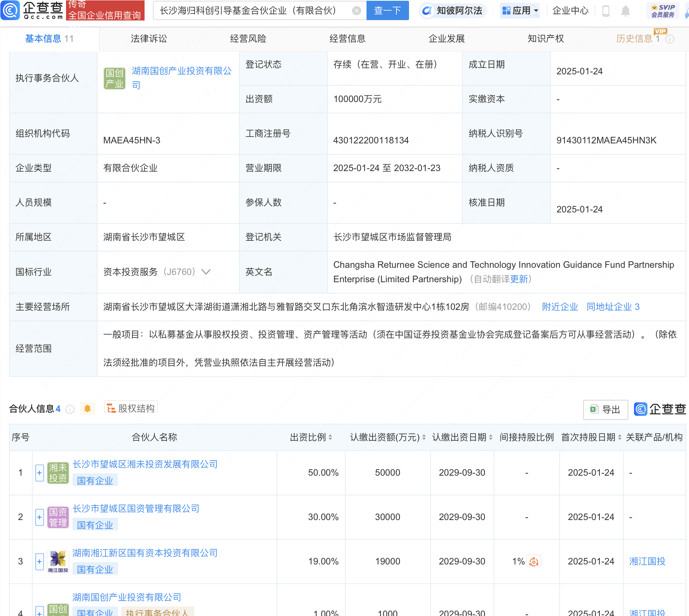This screenshot has height=616, width=689.
Task: Open the 应用 dropdown menu
Action: [520, 11]
